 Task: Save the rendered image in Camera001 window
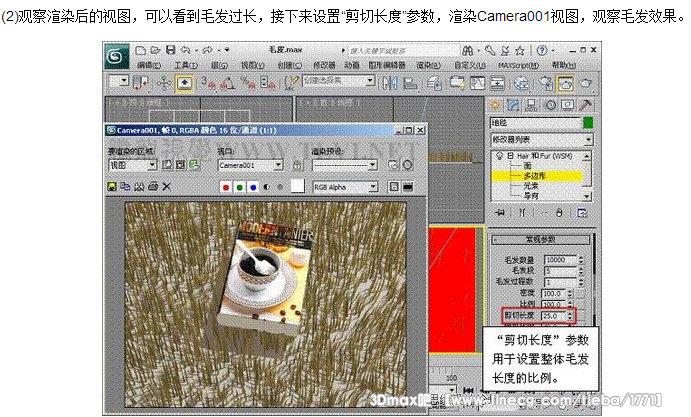click(112, 187)
